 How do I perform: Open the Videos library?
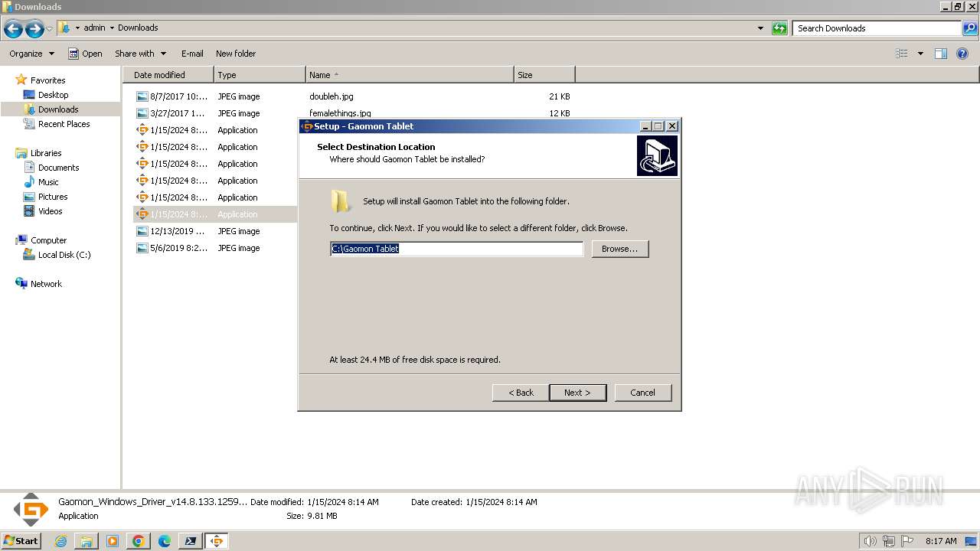(51, 211)
